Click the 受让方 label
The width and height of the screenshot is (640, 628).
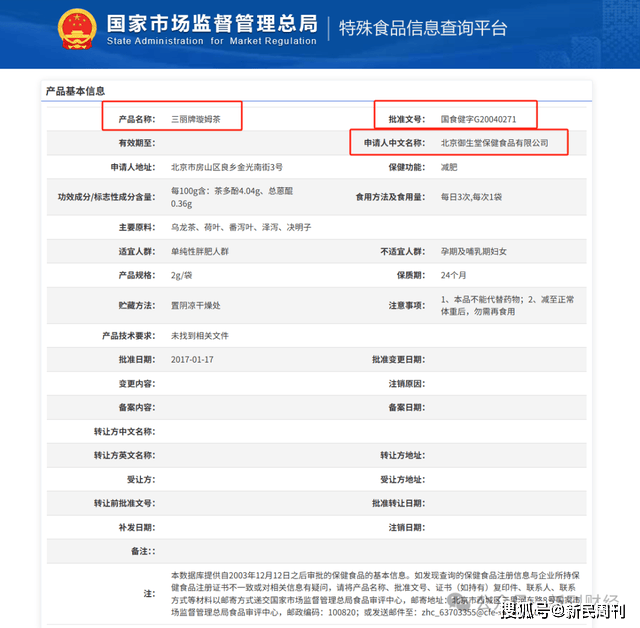click(141, 479)
